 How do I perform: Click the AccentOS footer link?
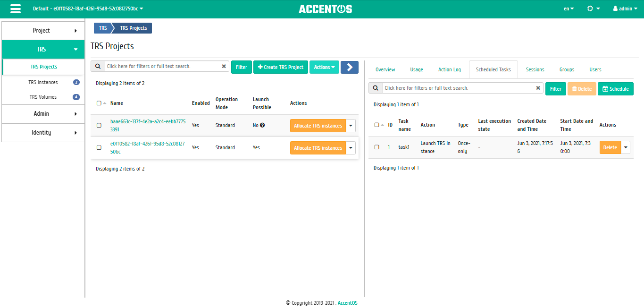[x=348, y=303]
